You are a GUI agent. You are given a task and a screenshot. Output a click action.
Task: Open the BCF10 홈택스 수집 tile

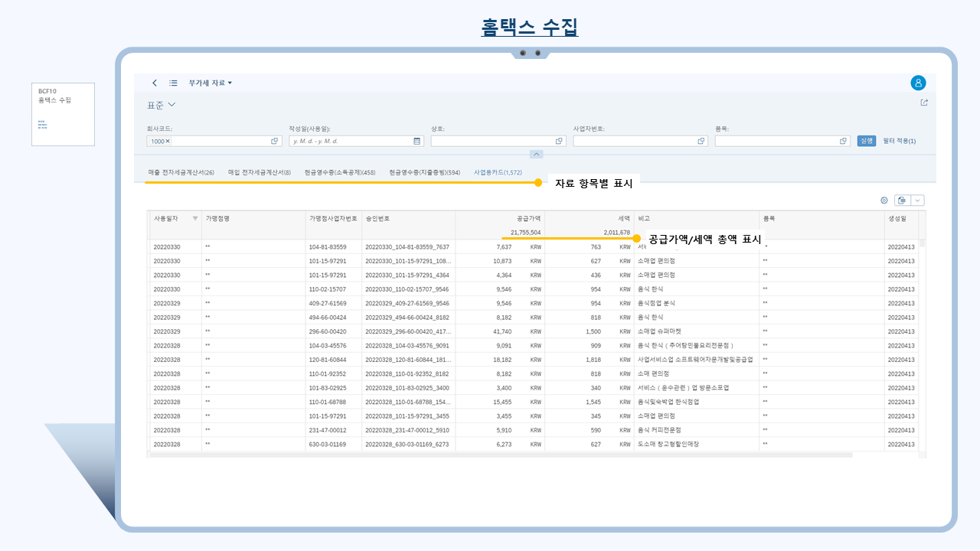click(x=63, y=114)
